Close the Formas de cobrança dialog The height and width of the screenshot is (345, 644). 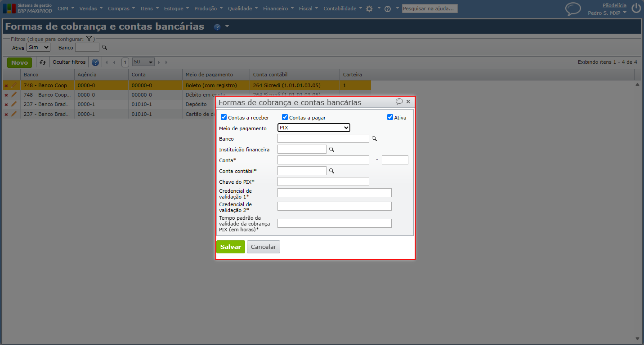point(408,102)
